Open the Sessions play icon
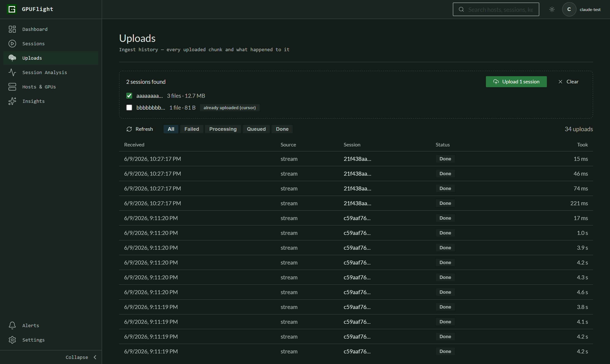This screenshot has height=364, width=610. (x=12, y=44)
